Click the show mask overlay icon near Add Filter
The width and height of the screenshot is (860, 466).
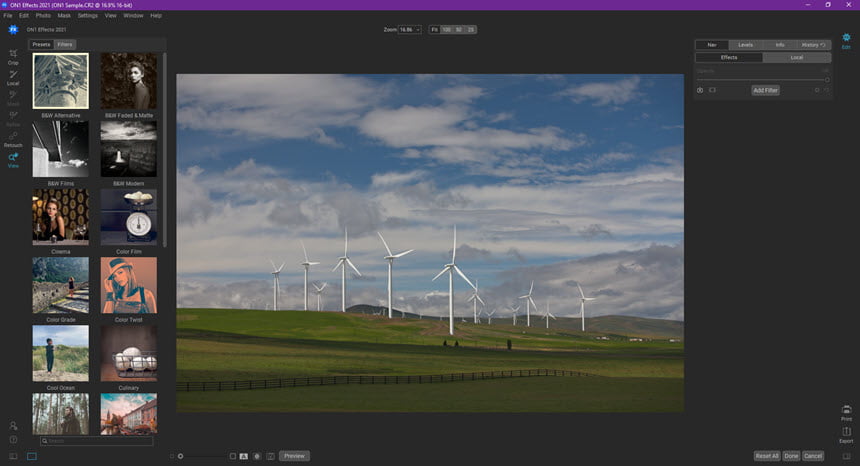click(700, 90)
